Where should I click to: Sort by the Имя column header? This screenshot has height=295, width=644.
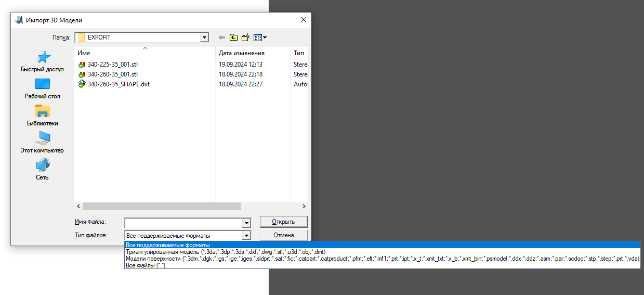click(x=145, y=53)
